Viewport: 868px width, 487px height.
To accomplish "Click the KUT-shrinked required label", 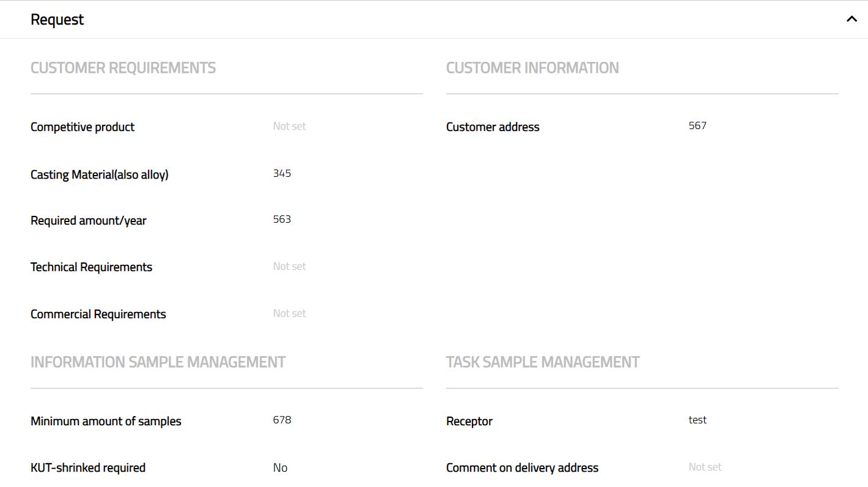I will (88, 468).
